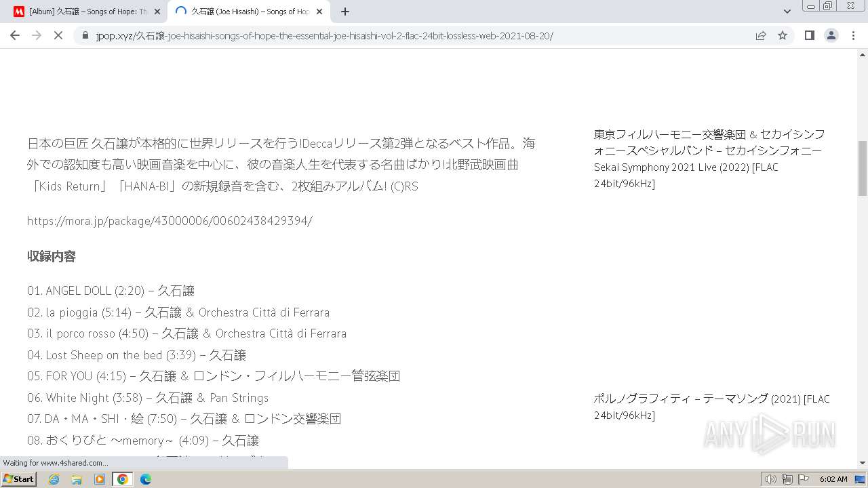Close the 久石譲 (Joe Hisaishi) tab

319,12
